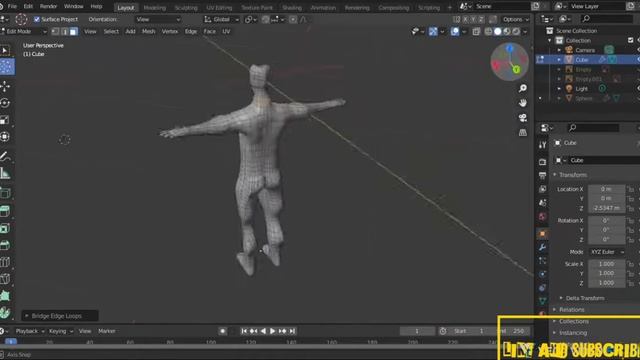
Task: Select the Rotate tool
Action: click(x=5, y=103)
